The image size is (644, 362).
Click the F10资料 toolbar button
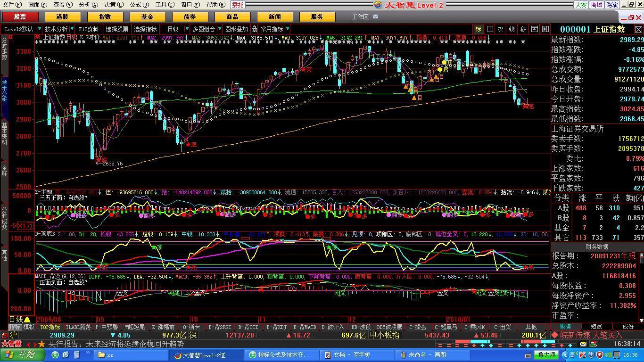pos(89,29)
